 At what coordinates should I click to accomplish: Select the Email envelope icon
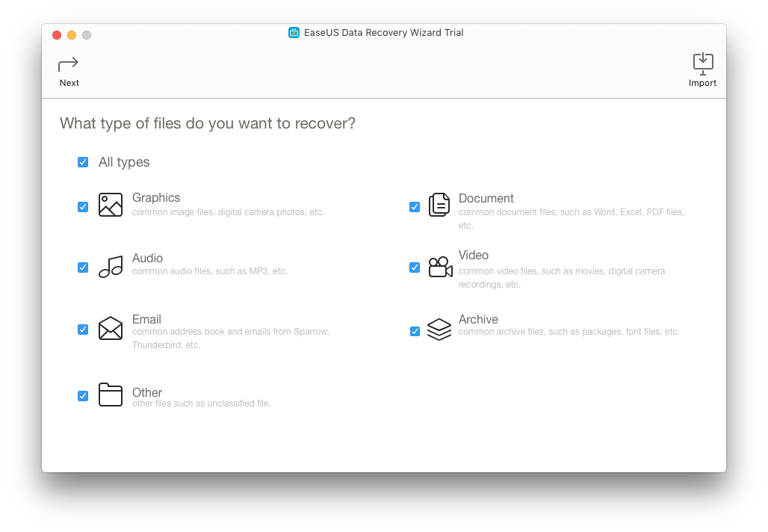click(110, 328)
